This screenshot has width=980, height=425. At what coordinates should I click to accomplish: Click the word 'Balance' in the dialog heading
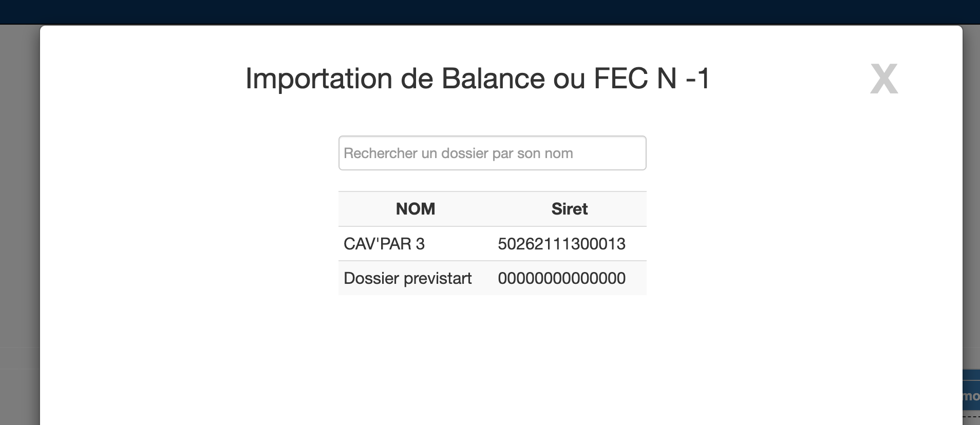[493, 79]
